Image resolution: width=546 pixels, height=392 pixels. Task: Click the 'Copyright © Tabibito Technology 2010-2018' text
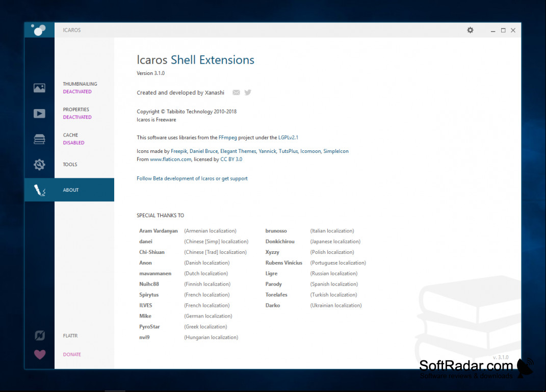pos(187,112)
